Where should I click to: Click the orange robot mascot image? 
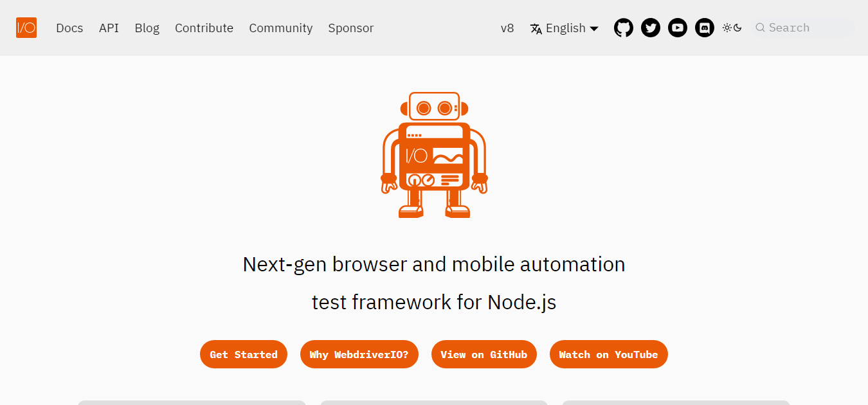click(x=434, y=155)
